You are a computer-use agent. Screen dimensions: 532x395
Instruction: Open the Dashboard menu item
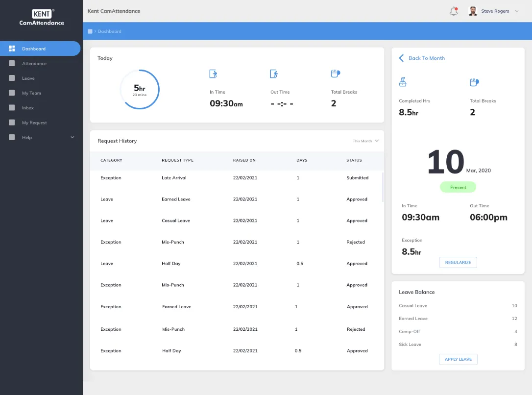(x=40, y=49)
